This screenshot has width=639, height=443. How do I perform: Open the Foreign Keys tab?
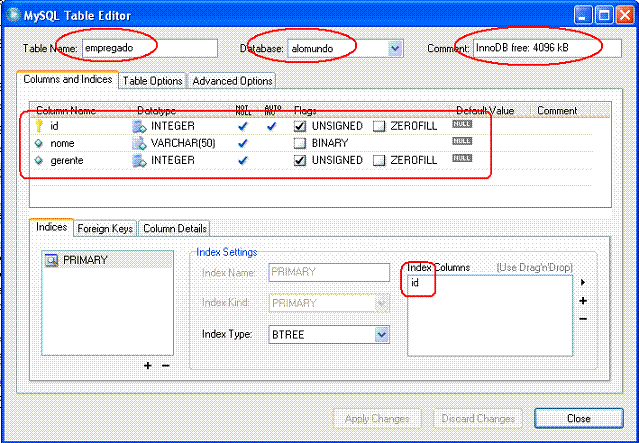(x=105, y=229)
